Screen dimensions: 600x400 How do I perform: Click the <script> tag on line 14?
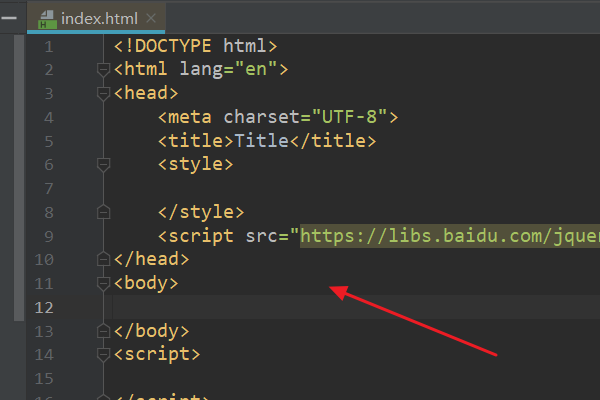coord(157,354)
